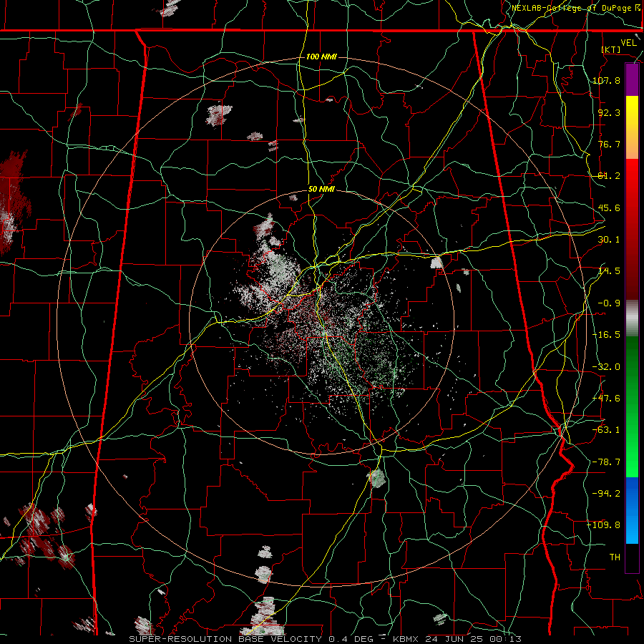Click the [KT] units label
This screenshot has width=644, height=644.
[x=611, y=49]
